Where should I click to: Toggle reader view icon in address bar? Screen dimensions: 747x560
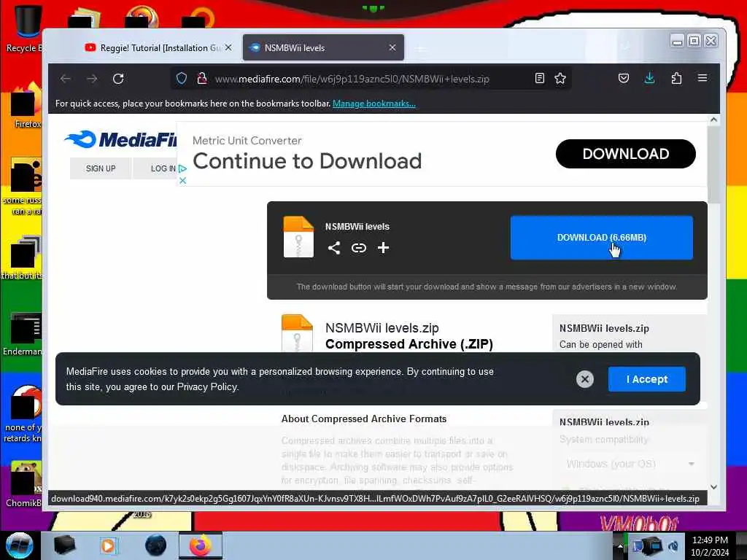[x=539, y=79]
